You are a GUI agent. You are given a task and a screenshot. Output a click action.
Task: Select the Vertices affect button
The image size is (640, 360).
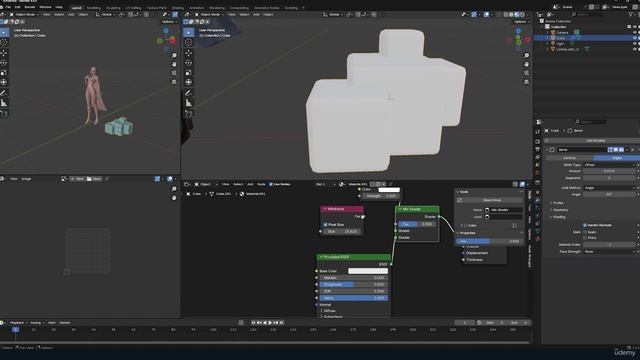[569, 158]
